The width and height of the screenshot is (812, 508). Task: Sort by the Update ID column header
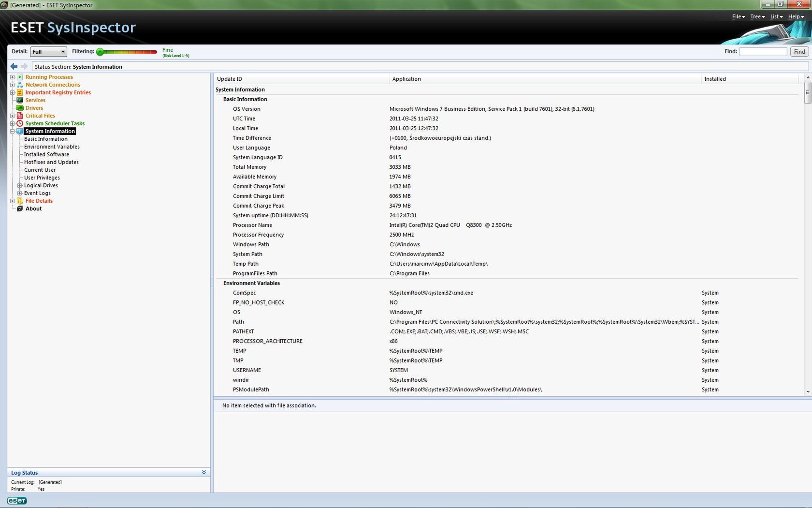click(301, 79)
